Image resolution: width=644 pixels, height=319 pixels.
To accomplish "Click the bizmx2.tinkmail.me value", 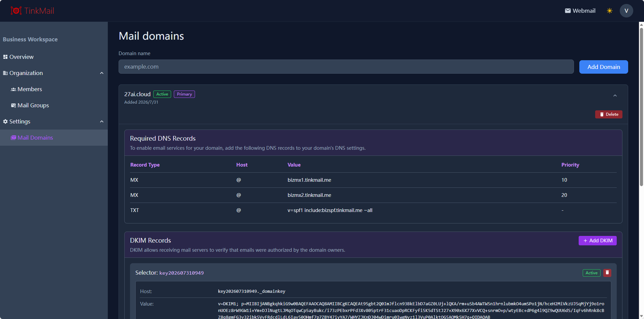I will click(309, 195).
